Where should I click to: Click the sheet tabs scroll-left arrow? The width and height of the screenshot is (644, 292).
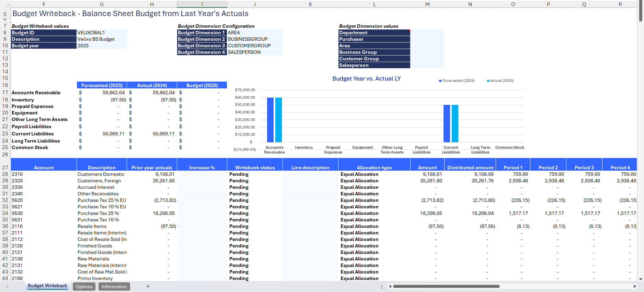[x=7, y=287]
